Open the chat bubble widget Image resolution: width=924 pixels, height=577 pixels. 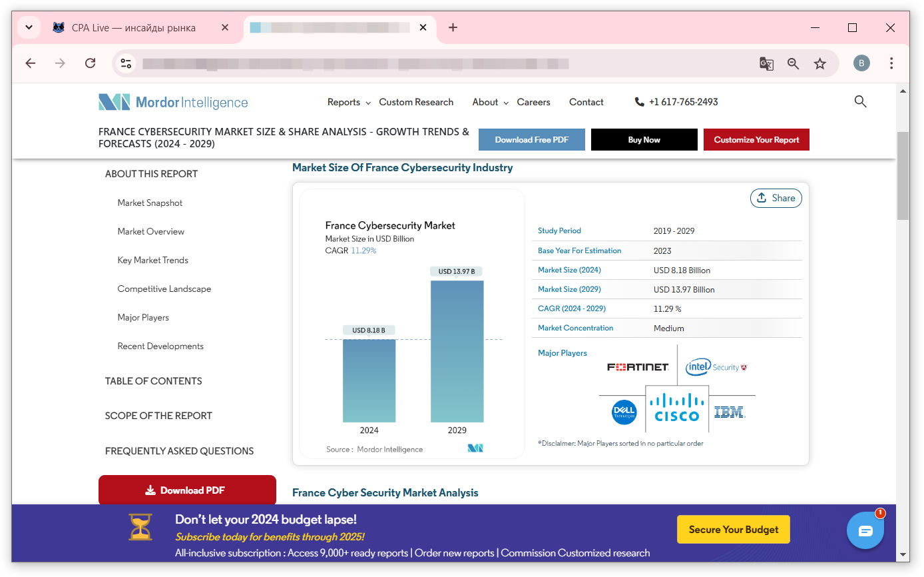pos(865,530)
